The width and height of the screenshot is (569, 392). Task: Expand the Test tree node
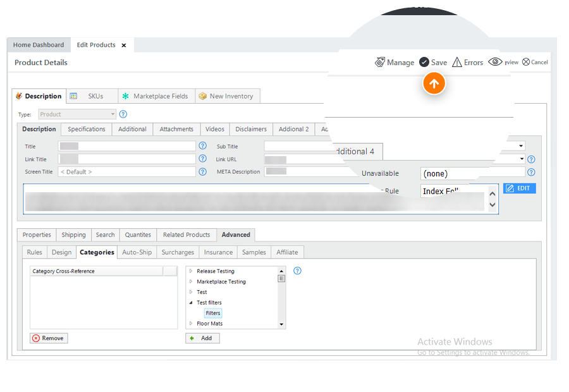coord(191,292)
